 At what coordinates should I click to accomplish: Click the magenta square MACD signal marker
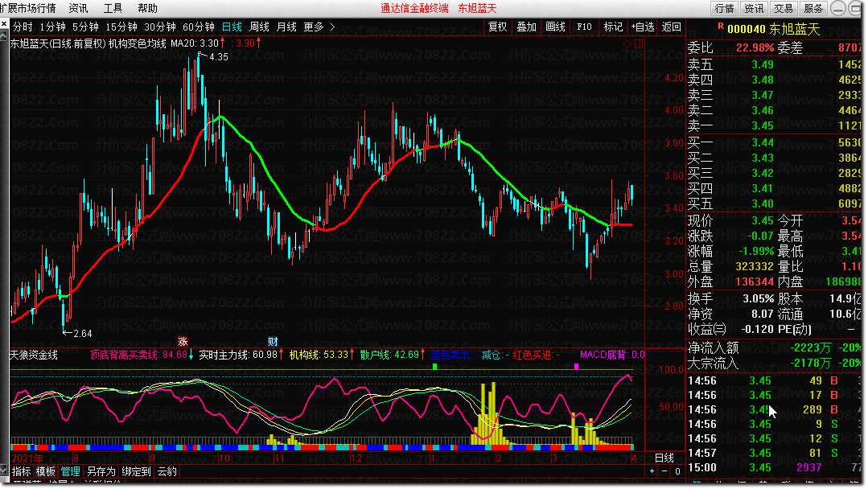coord(576,366)
